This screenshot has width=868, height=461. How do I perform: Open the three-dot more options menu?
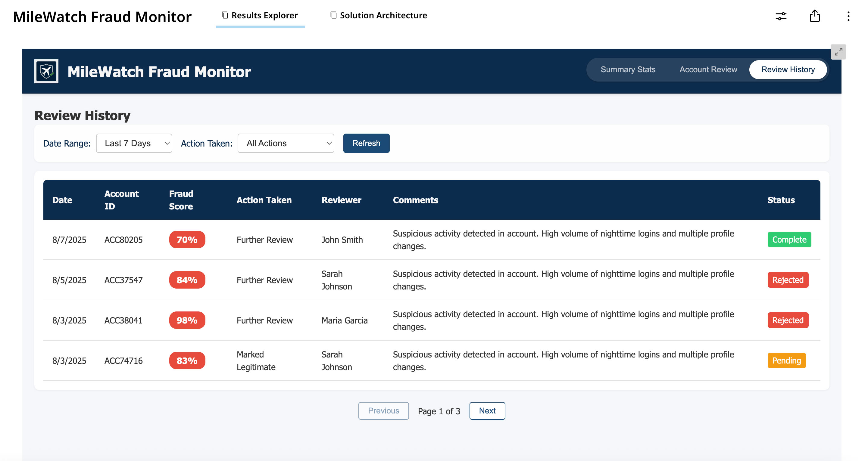[848, 16]
